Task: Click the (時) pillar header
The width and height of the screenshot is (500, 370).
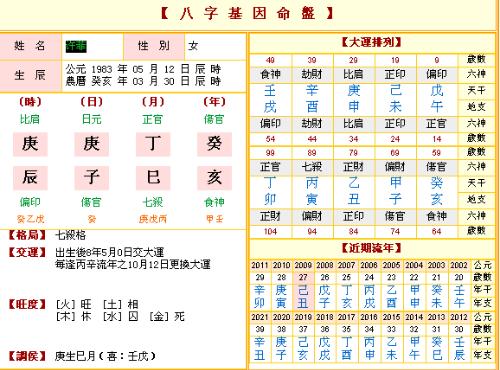Action: (30, 102)
